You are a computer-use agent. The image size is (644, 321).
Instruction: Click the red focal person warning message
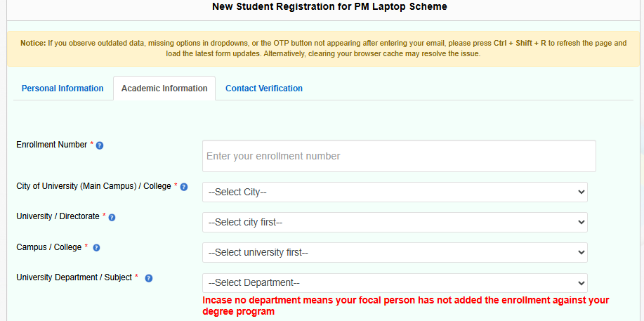click(406, 306)
